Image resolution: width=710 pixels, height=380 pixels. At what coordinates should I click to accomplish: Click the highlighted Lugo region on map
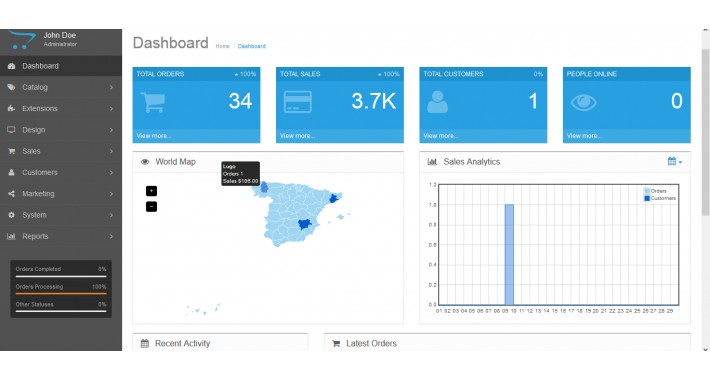(x=264, y=187)
